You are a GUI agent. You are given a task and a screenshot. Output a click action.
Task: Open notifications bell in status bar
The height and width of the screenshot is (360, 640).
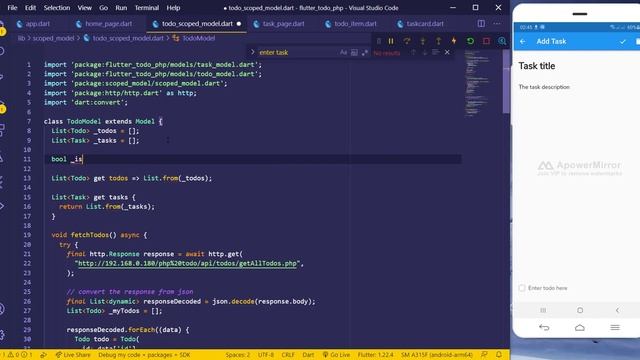tap(499, 355)
